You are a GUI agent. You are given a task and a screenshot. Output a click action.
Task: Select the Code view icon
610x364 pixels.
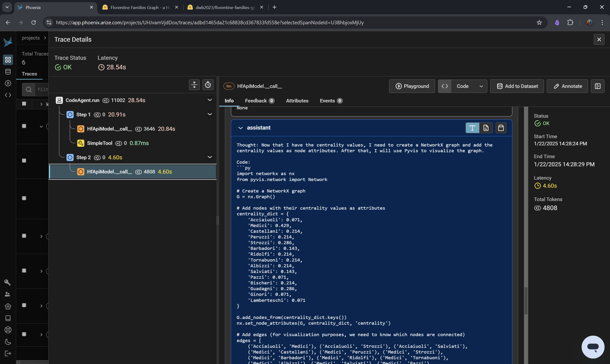(445, 86)
